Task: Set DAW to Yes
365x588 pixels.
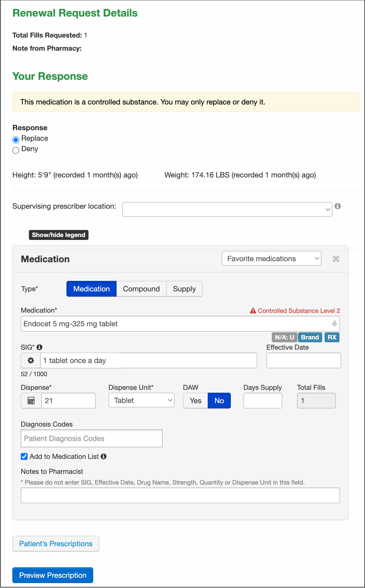Action: click(195, 401)
